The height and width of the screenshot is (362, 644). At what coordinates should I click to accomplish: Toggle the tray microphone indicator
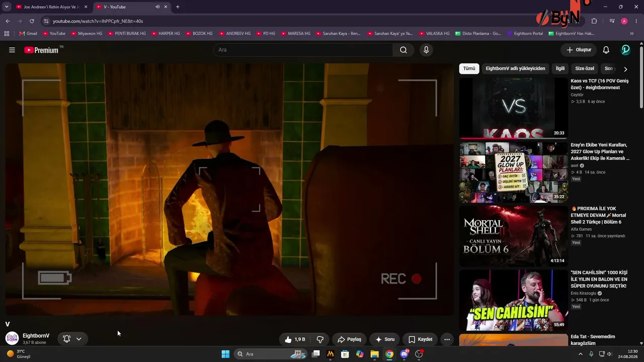click(591, 354)
